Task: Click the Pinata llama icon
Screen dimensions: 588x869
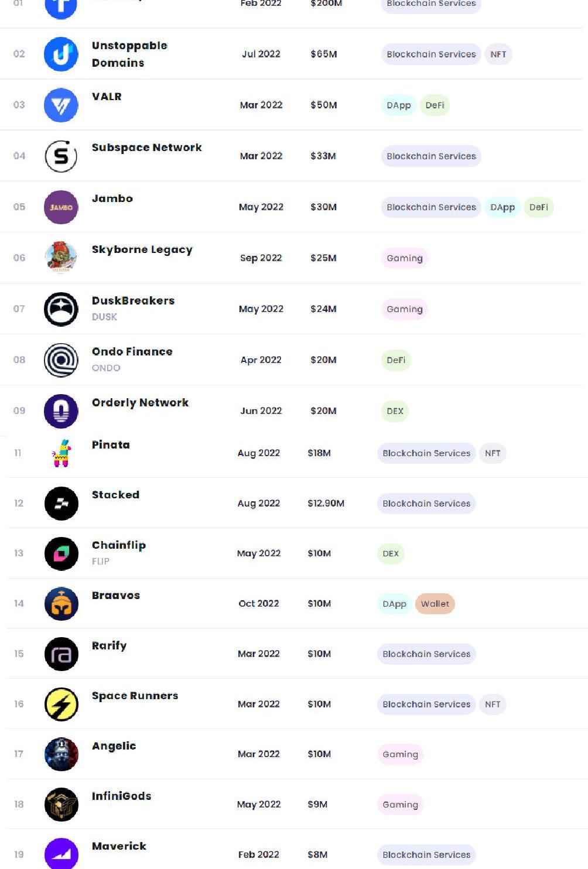Action: 61,453
